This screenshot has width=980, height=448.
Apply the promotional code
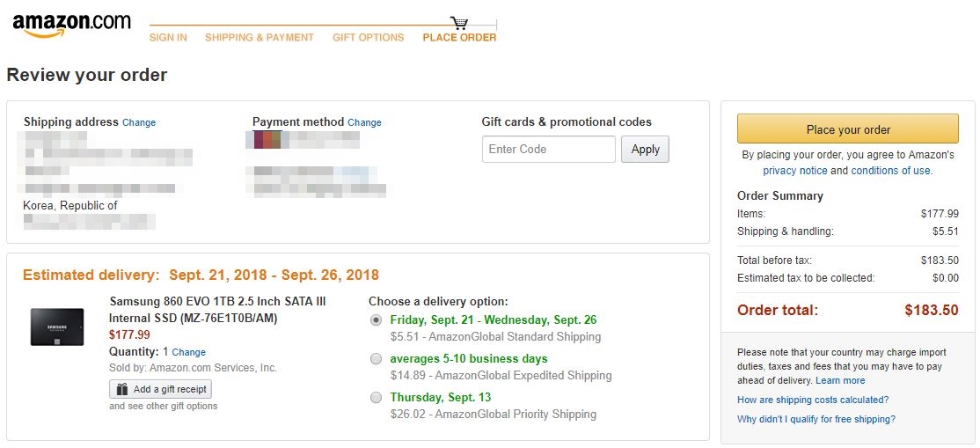coord(645,150)
